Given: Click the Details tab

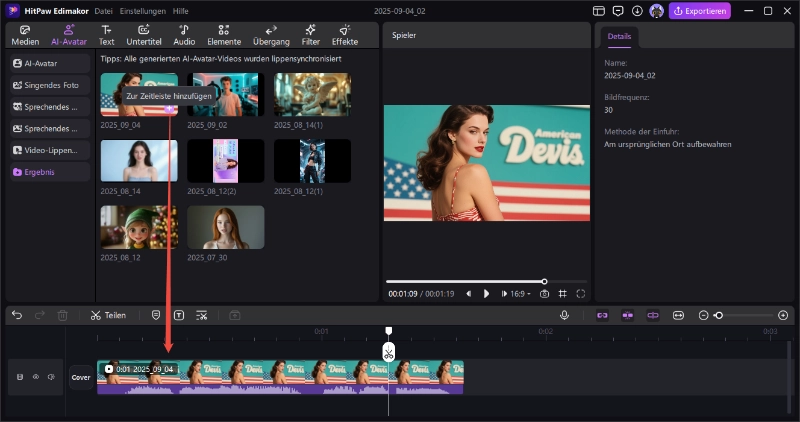Looking at the screenshot, I should pos(619,37).
